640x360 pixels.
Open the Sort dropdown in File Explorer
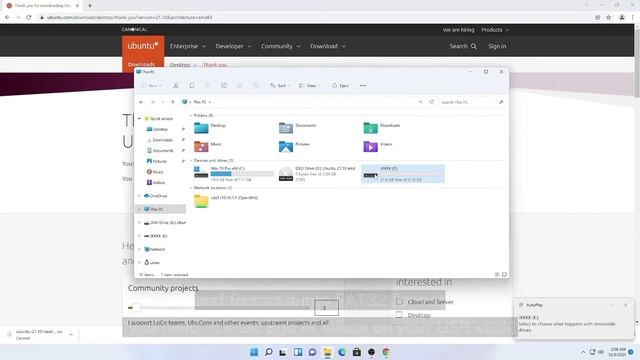(x=280, y=86)
